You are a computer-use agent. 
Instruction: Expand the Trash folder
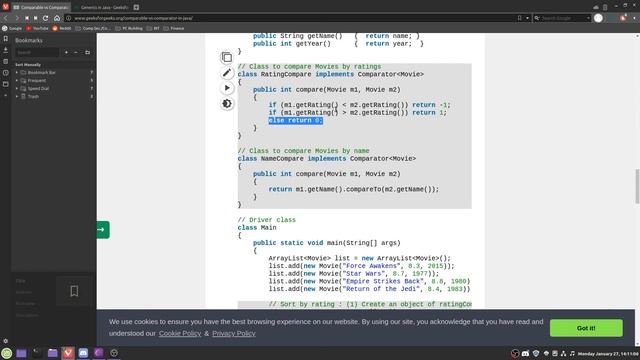(x=17, y=96)
